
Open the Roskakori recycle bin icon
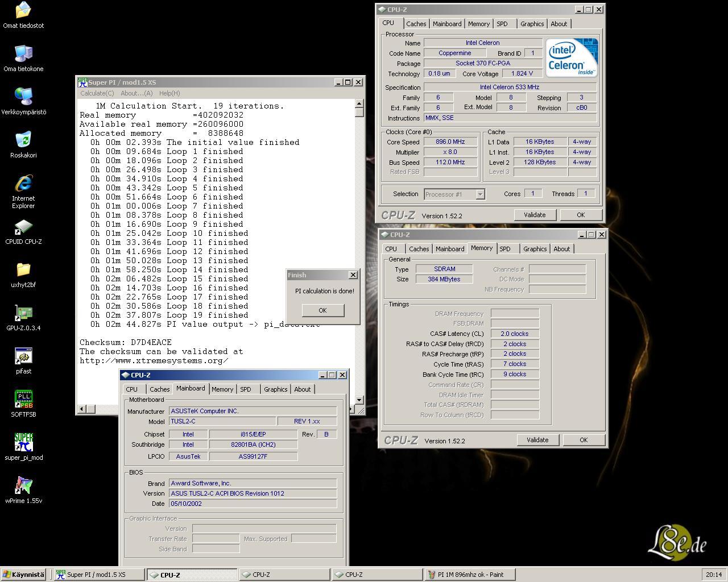point(23,145)
